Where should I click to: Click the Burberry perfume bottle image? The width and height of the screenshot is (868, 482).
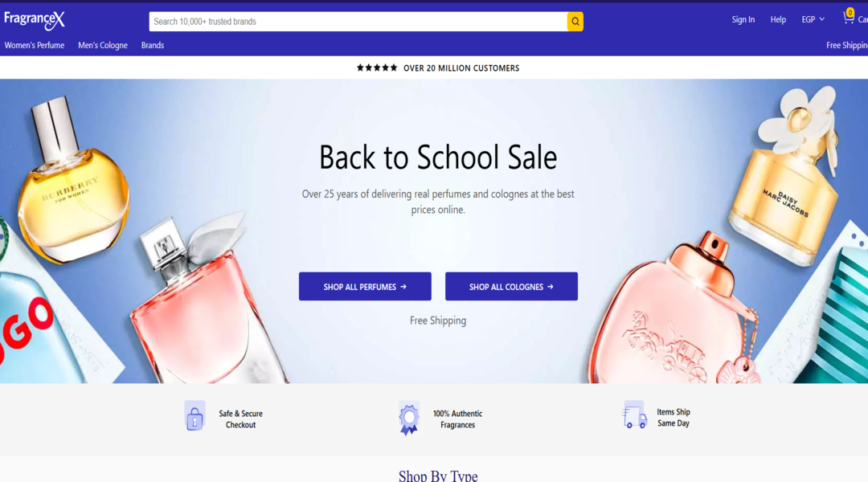(71, 182)
